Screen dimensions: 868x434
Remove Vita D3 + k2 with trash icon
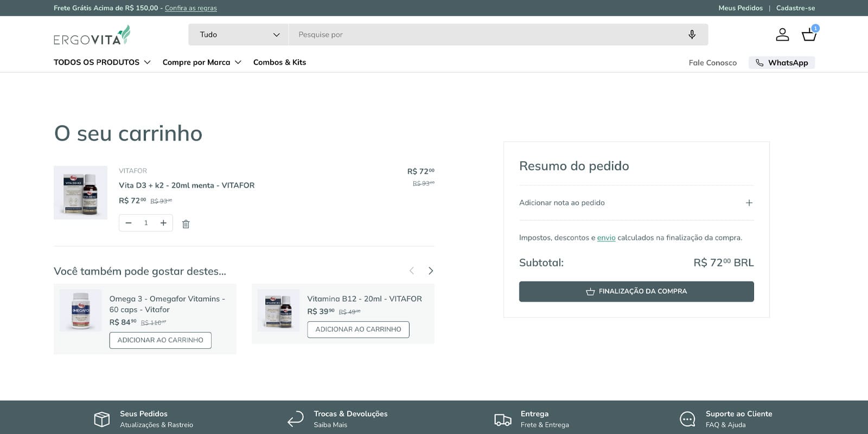186,224
